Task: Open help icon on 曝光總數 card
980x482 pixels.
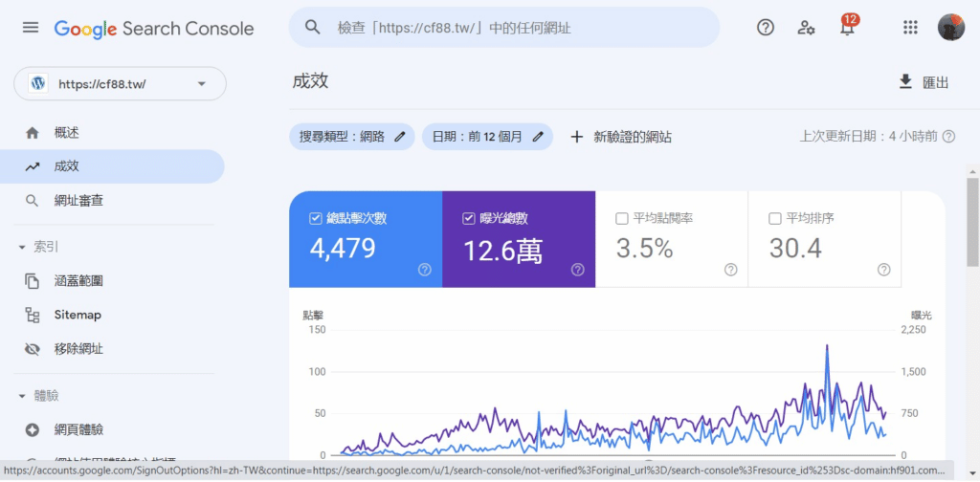Action: coord(577,270)
